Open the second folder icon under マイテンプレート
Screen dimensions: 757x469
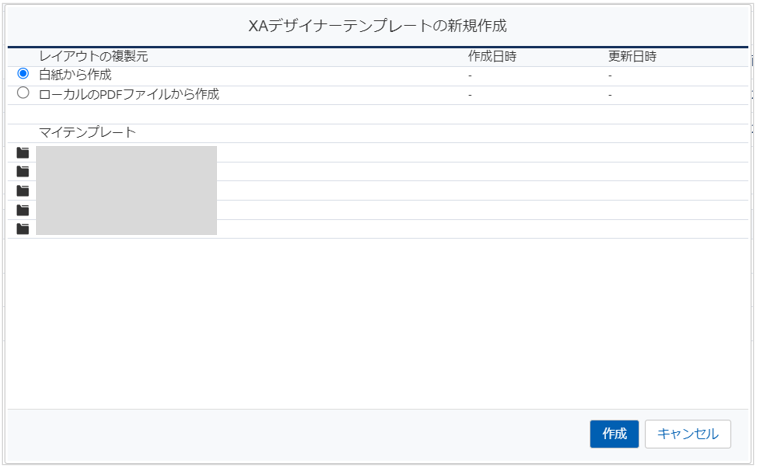(23, 172)
